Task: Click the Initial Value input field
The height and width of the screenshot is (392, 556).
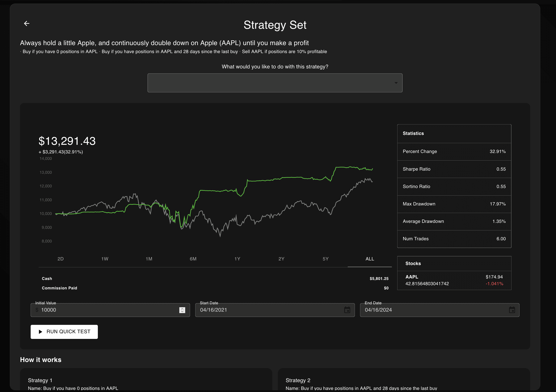Action: point(97,310)
